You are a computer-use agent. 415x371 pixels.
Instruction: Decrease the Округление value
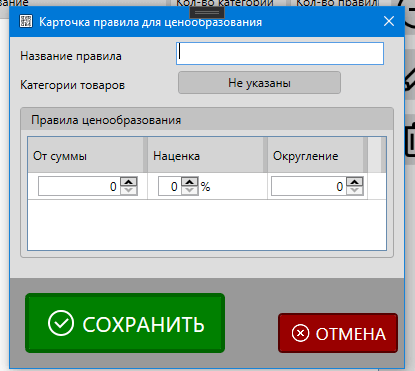pos(355,190)
